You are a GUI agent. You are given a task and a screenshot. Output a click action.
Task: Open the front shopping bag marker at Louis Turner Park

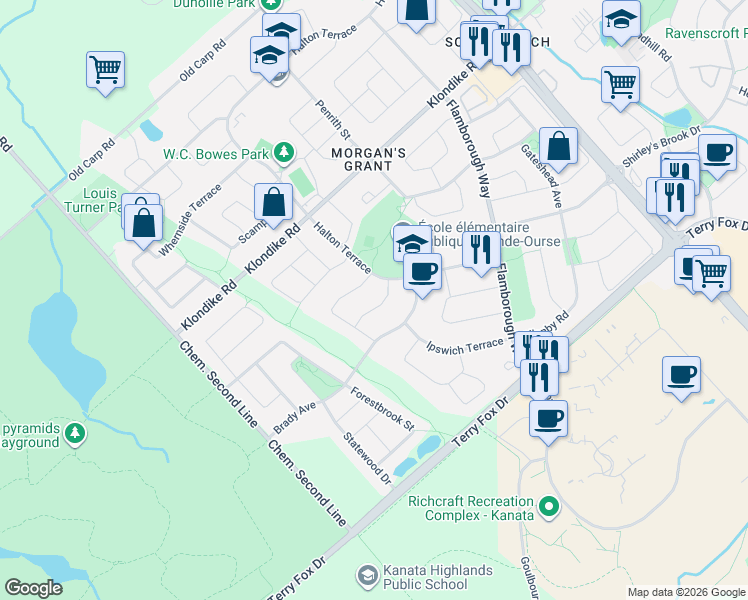tap(144, 224)
